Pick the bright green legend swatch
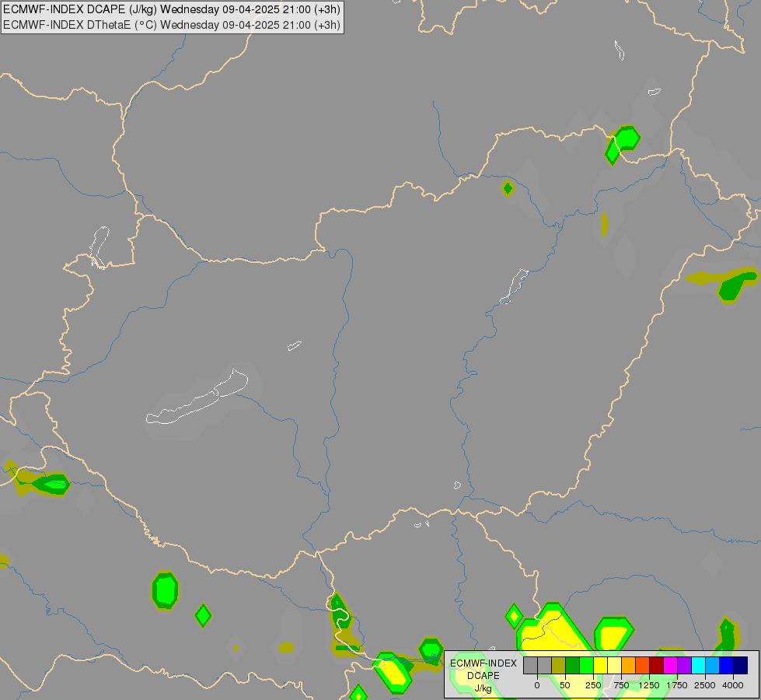 [586, 665]
